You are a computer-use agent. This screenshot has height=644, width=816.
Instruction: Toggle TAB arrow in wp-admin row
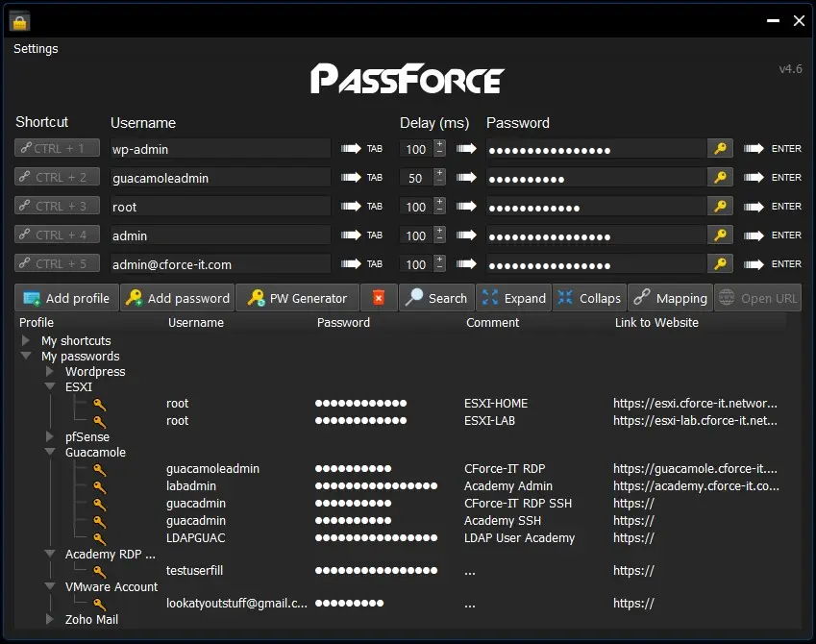point(351,149)
